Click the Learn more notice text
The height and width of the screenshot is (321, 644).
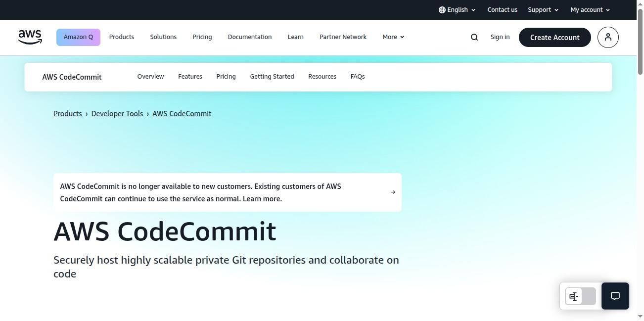[x=262, y=199]
